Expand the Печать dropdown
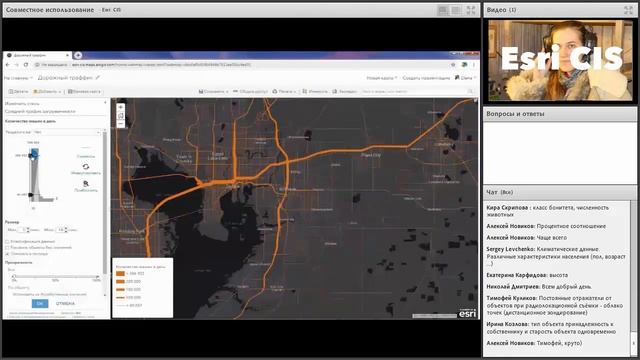Image resolution: width=640 pixels, height=360 pixels. pos(284,91)
